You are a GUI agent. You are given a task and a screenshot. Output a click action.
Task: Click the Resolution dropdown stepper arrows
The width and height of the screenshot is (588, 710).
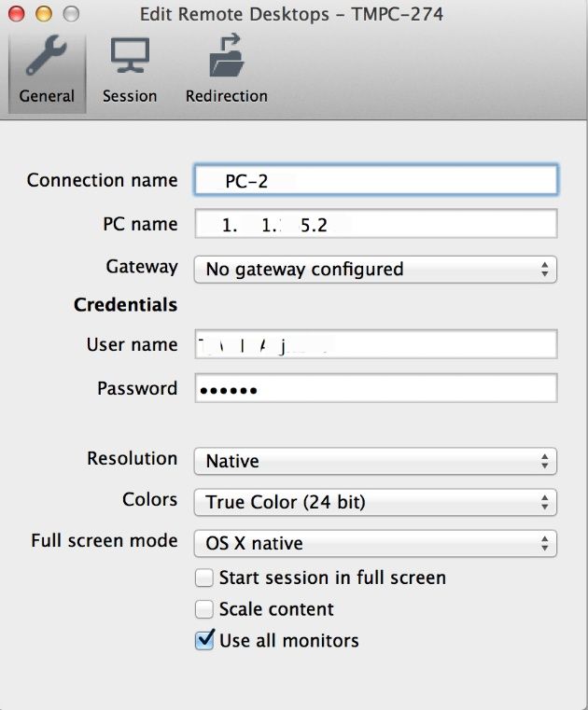tap(545, 462)
